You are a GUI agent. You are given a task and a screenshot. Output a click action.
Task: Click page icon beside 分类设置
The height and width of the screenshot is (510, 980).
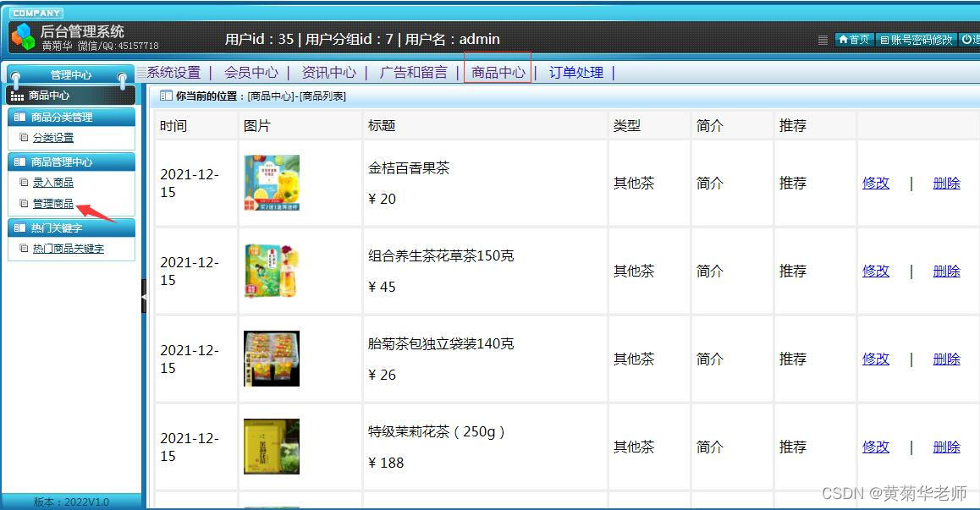(24, 138)
